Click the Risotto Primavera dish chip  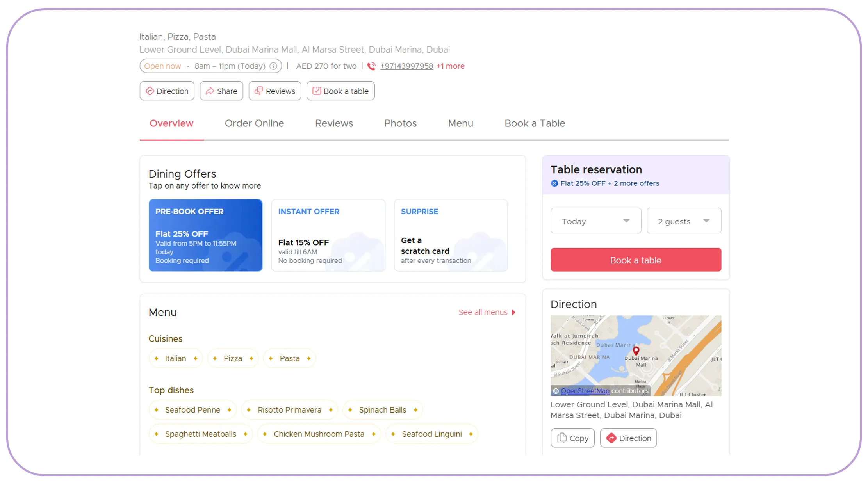pos(289,410)
